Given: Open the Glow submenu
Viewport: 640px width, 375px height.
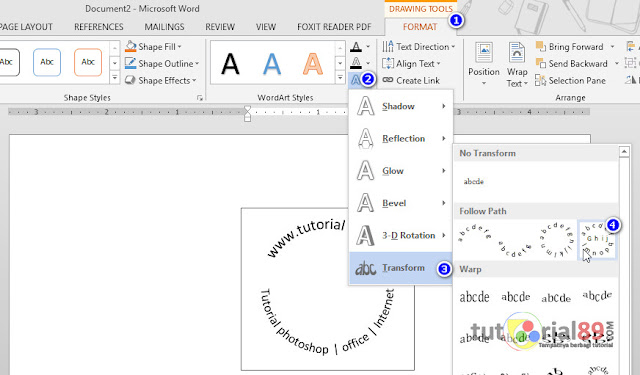Looking at the screenshot, I should pos(400,171).
